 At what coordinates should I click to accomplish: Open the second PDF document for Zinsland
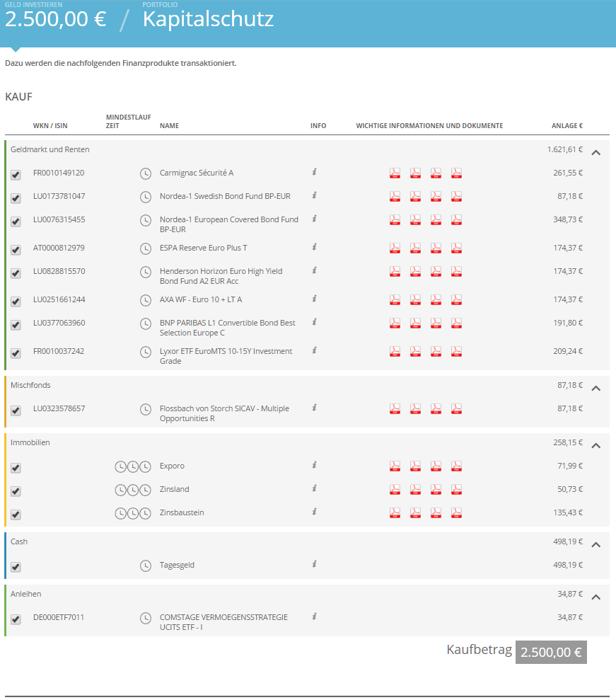click(x=415, y=489)
